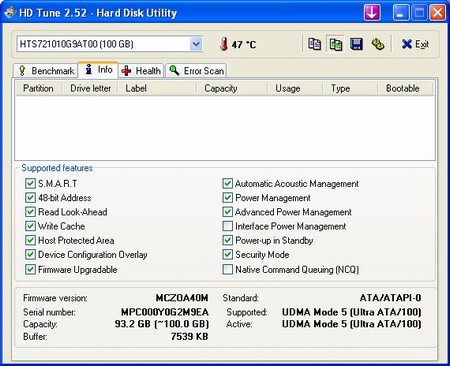Minimize the HD Tune window

click(x=401, y=13)
